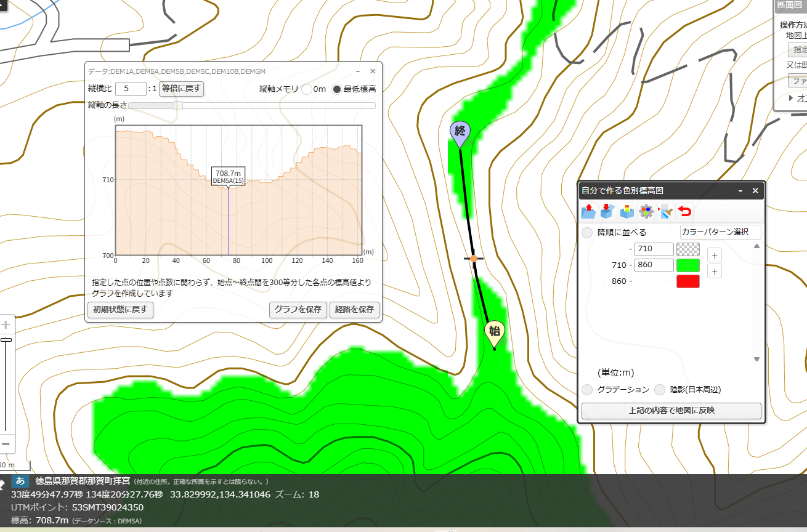The width and height of the screenshot is (807, 532).
Task: Click 上記の内容で地図に反映 button
Action: [x=671, y=410]
